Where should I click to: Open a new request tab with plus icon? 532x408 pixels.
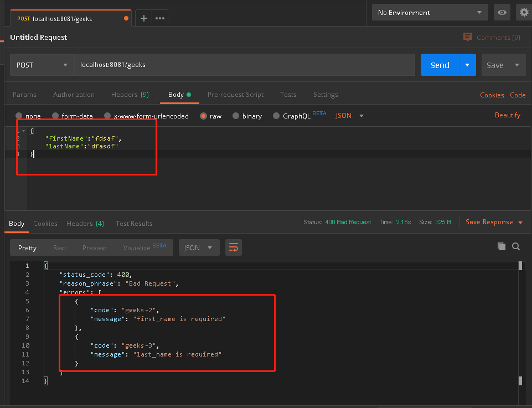[143, 18]
